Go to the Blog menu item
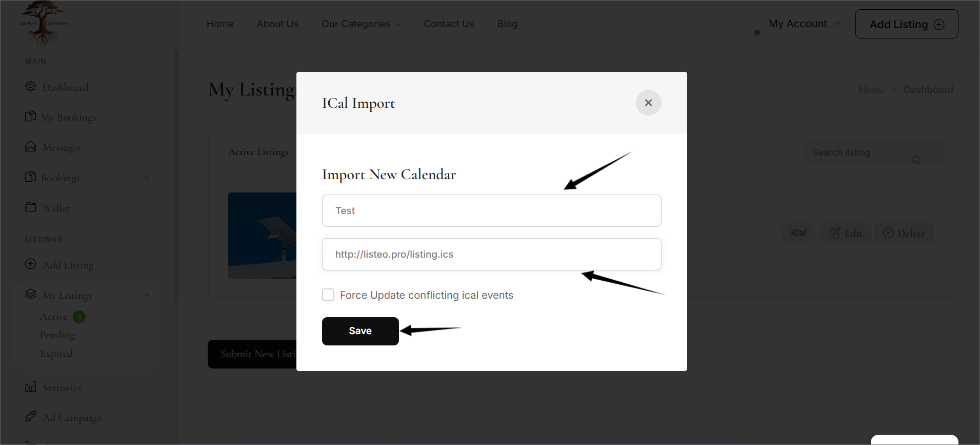 pyautogui.click(x=507, y=24)
